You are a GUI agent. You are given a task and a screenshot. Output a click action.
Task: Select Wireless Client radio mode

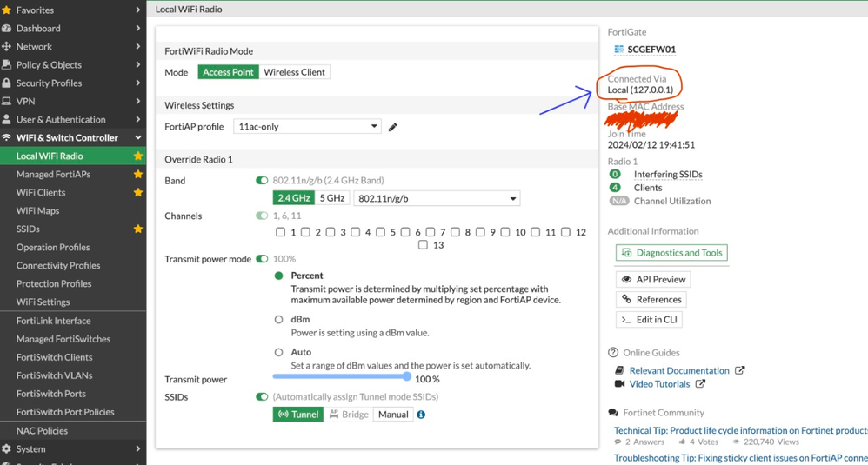coord(295,72)
